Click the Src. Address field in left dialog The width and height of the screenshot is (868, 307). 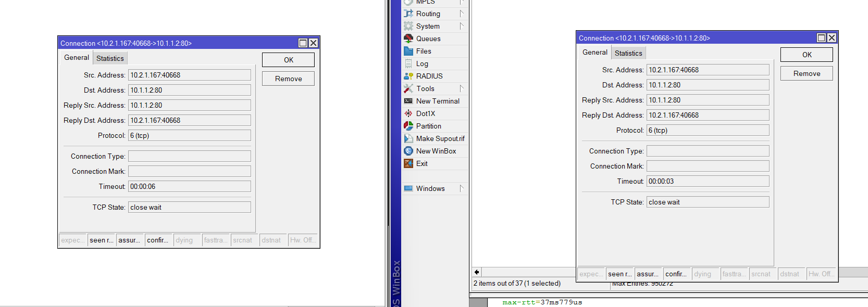click(190, 75)
